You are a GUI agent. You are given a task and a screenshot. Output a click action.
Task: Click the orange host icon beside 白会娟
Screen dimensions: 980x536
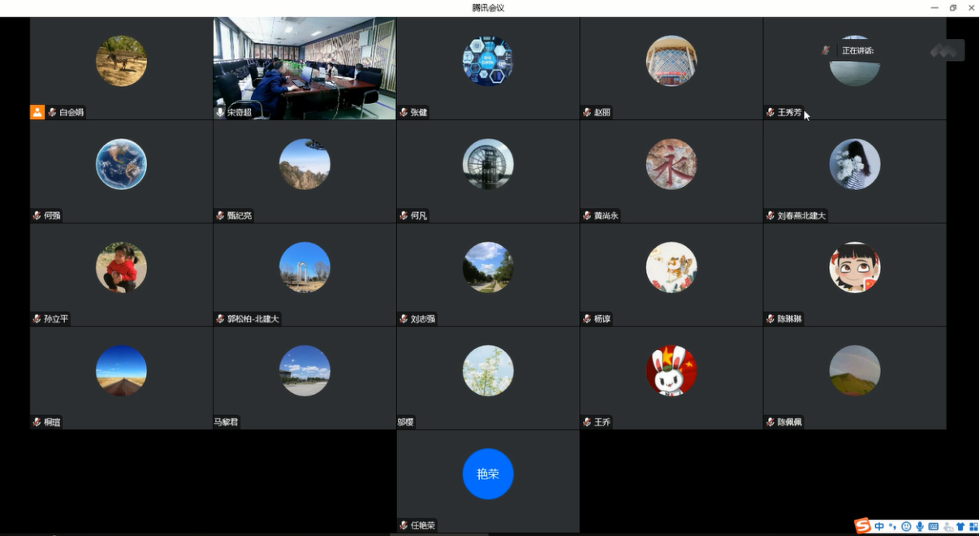tap(37, 112)
